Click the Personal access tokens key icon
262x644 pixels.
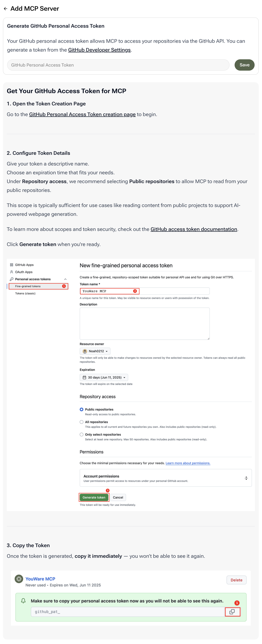point(11,279)
